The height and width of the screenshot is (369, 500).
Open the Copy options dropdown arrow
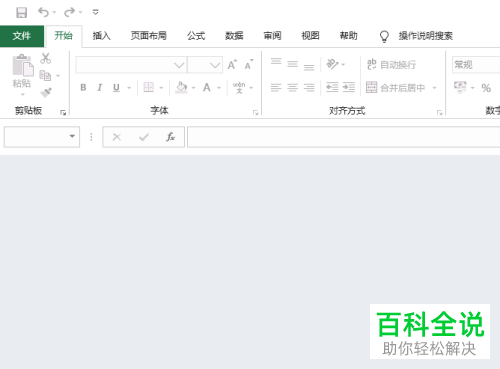[x=58, y=76]
